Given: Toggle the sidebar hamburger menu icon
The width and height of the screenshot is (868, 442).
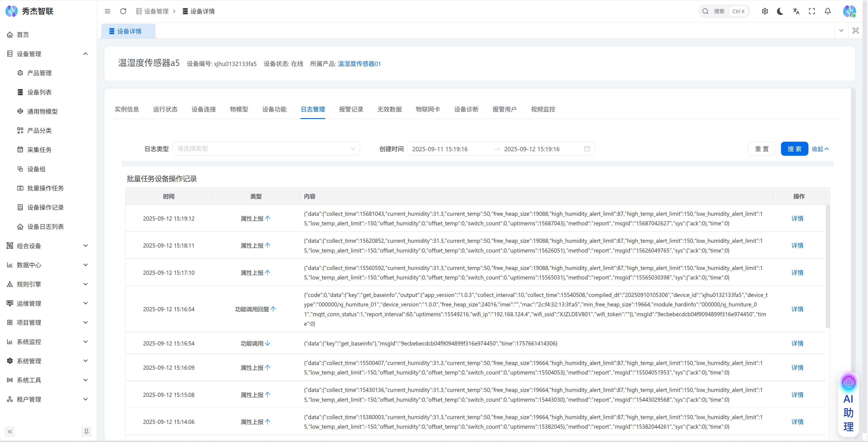Looking at the screenshot, I should coord(107,11).
